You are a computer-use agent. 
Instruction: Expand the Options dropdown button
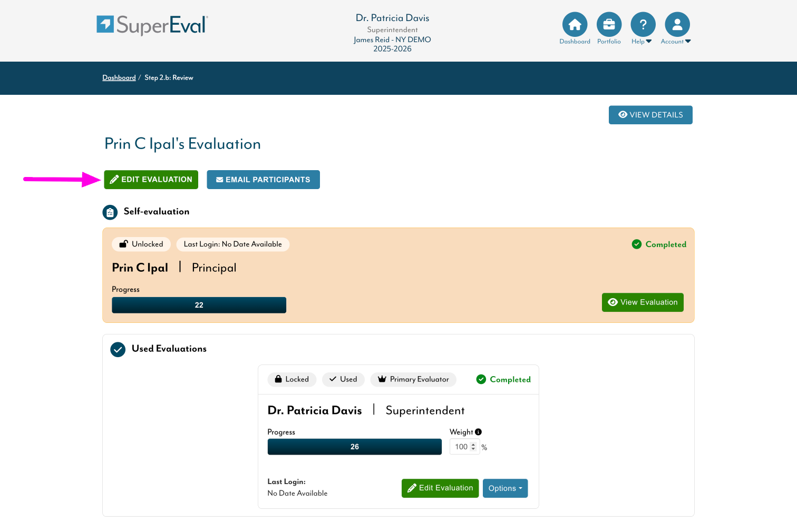coord(505,488)
